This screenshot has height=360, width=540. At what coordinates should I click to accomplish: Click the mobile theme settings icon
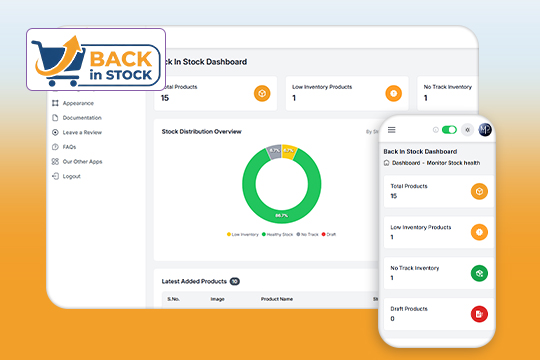[x=467, y=130]
